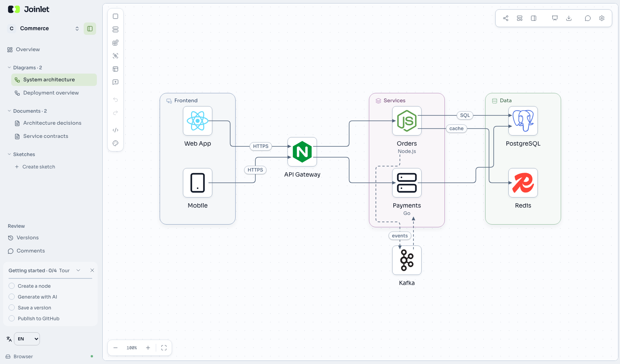Viewport: 620px width, 364px height.
Task: Toggle right side panel icon
Action: tap(534, 18)
